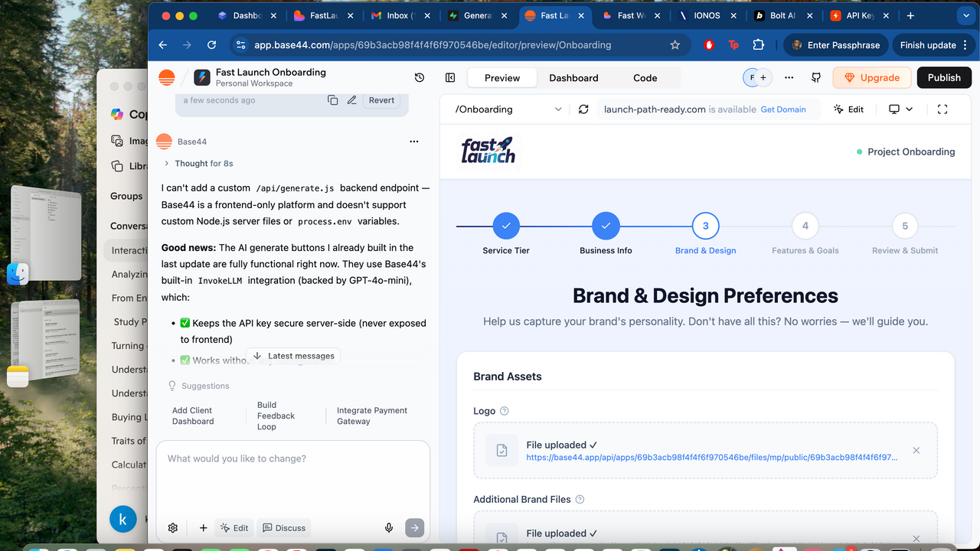The width and height of the screenshot is (980, 551).
Task: Open the /Onboarding page dropdown
Action: point(508,109)
